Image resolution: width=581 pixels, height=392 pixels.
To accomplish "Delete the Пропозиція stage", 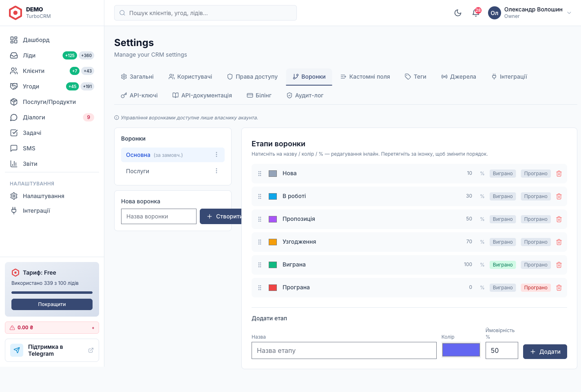I will click(x=559, y=219).
